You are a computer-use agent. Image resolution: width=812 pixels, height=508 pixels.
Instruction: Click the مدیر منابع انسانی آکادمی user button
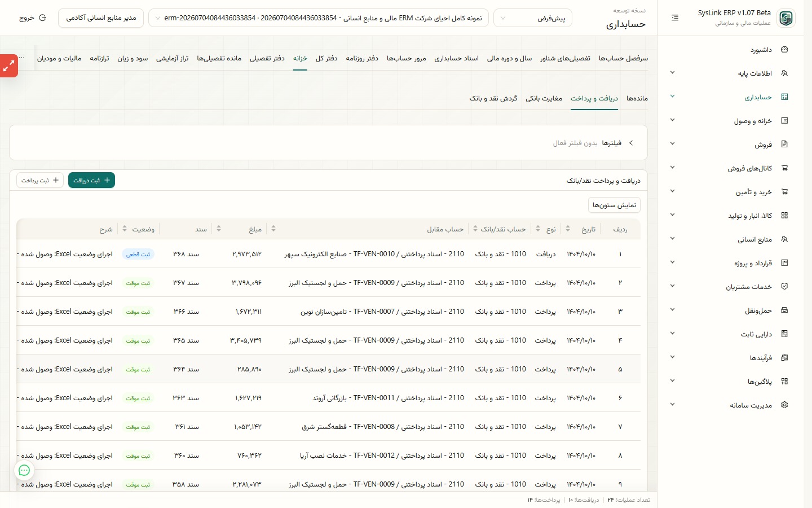[101, 18]
